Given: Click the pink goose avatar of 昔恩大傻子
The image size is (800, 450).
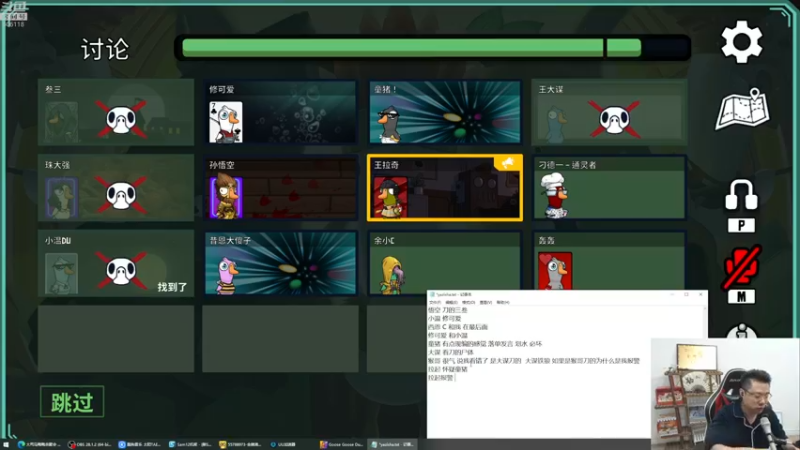Looking at the screenshot, I should point(227,276).
